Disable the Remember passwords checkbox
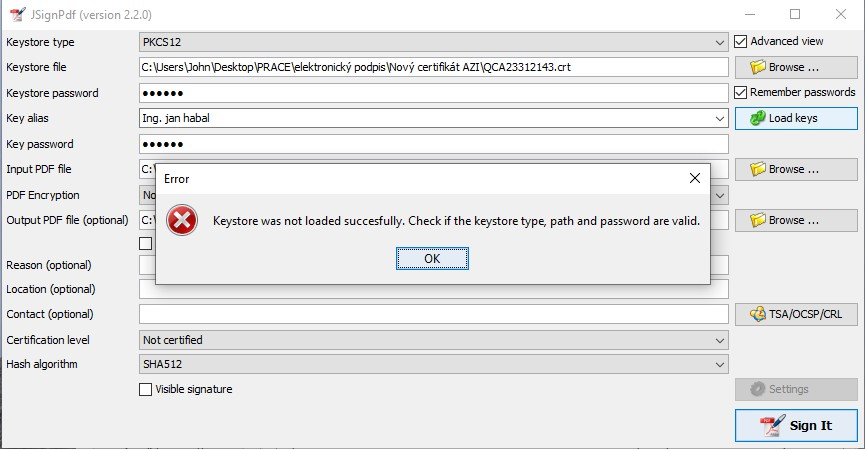Screen dimensions: 865x449 (741, 92)
